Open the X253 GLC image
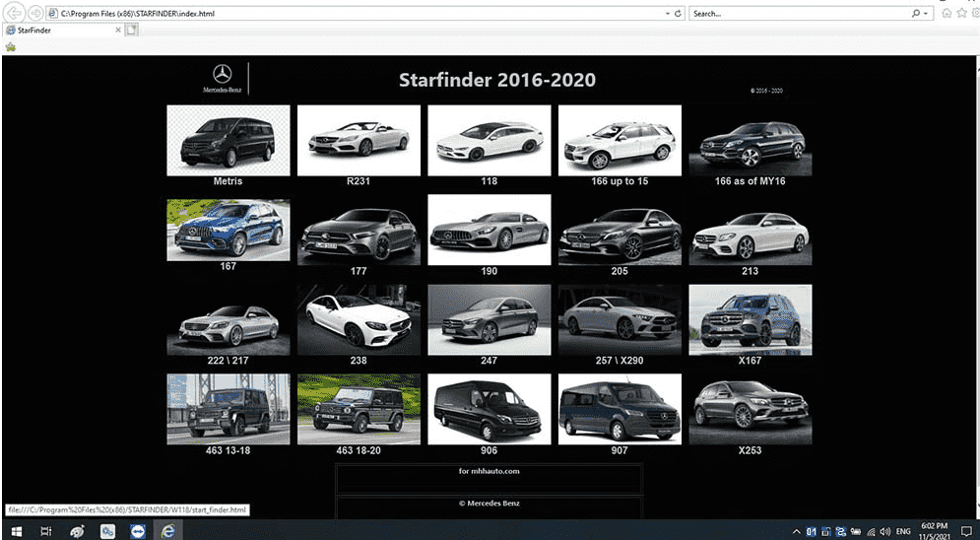Viewport: 980px width, 540px height. pyautogui.click(x=750, y=409)
